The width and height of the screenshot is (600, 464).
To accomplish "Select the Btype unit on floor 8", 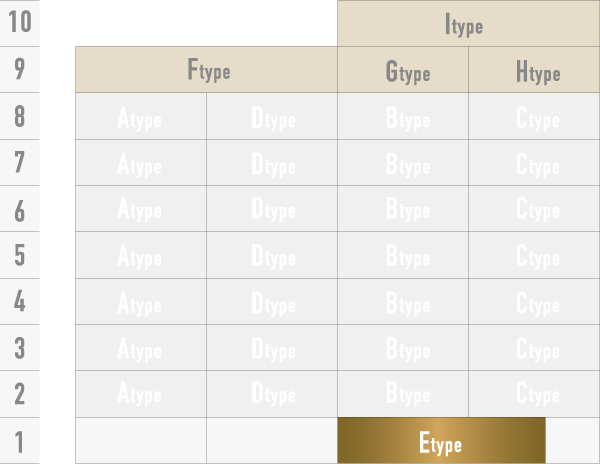I will (x=403, y=117).
